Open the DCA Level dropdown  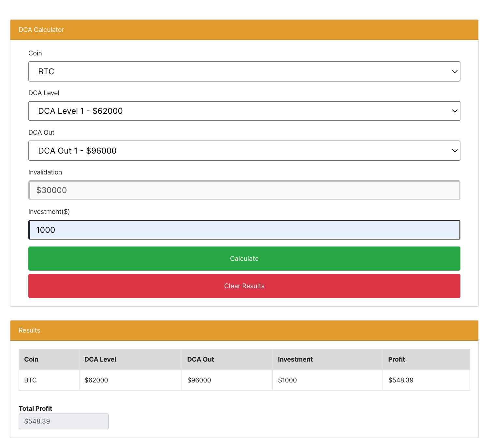[244, 111]
